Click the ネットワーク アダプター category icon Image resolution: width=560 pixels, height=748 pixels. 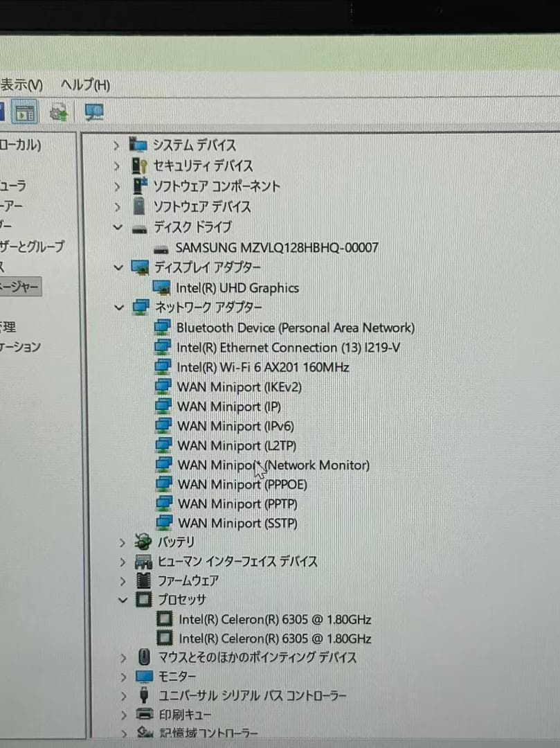[x=141, y=307]
